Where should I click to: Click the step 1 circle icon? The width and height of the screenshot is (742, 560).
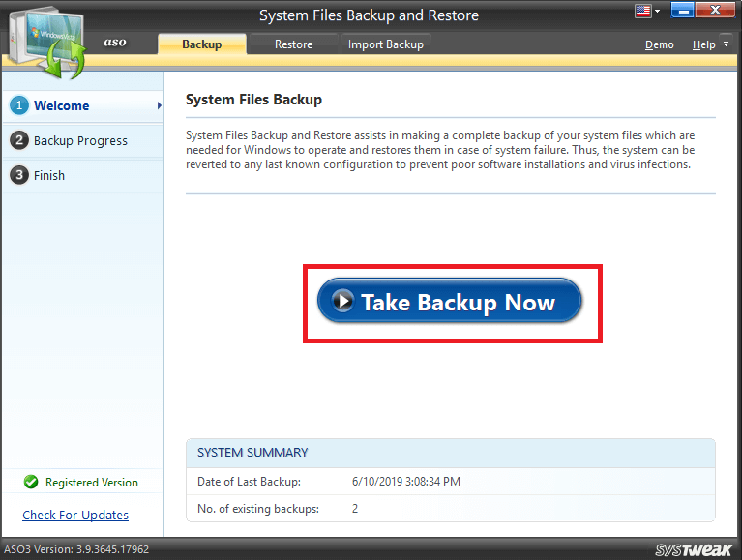point(19,105)
